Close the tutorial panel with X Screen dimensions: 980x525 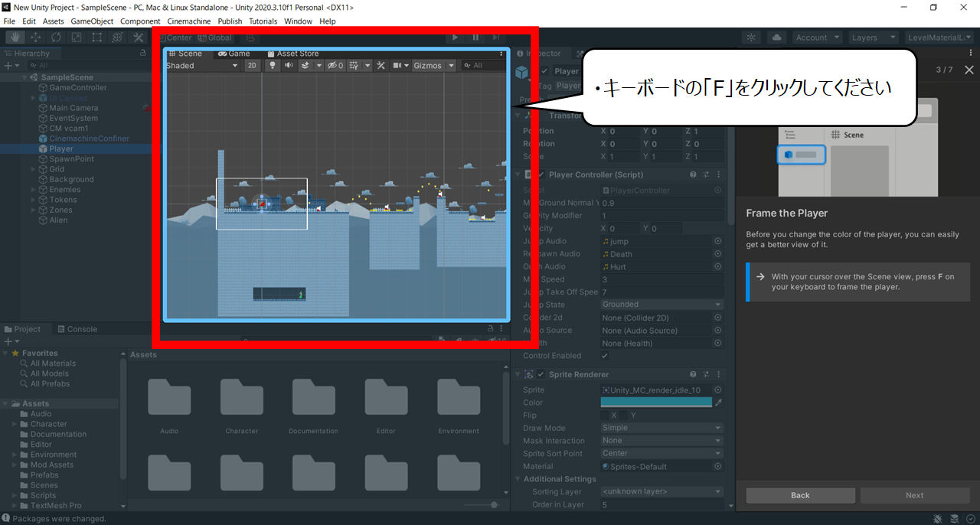969,70
